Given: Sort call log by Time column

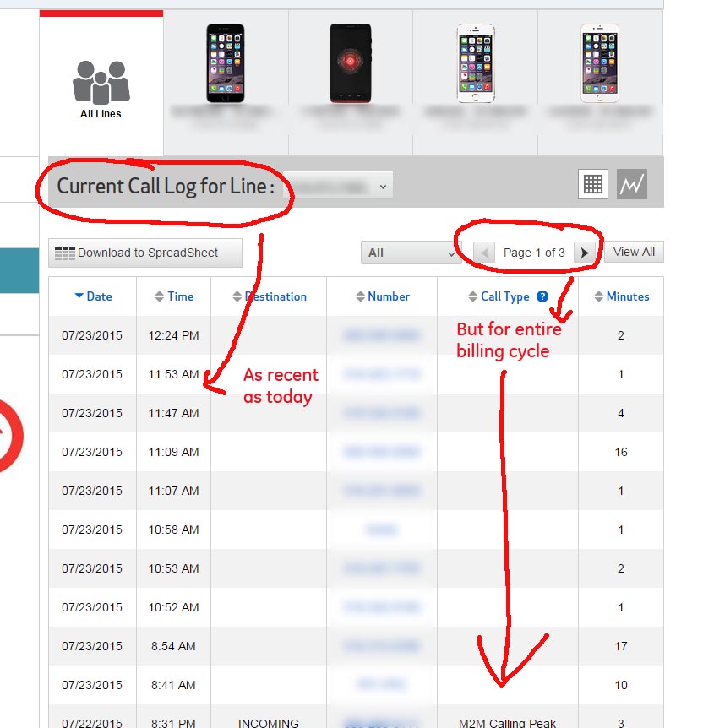Looking at the screenshot, I should (174, 296).
